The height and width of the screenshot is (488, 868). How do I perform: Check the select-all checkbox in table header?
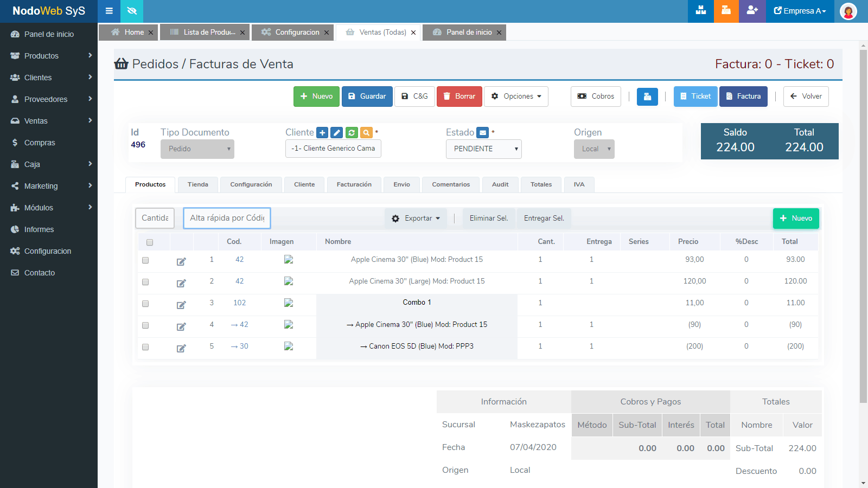pos(150,242)
